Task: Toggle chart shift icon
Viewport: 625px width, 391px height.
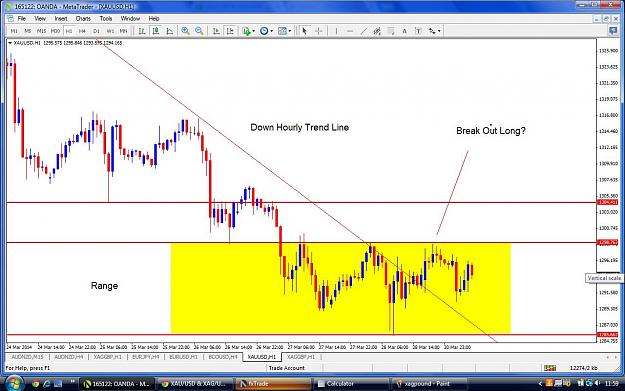Action: 230,31
